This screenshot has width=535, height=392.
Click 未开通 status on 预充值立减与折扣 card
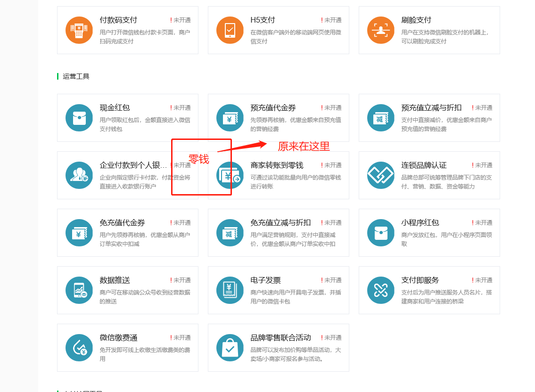click(482, 108)
